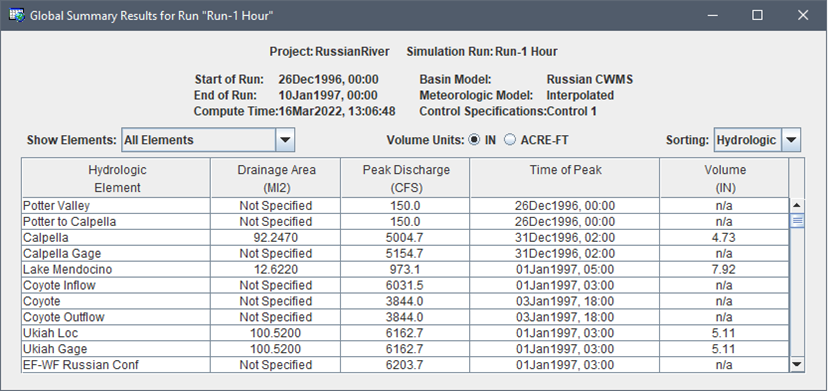
Task: Click the Volume (IN) column header
Action: pyautogui.click(x=725, y=178)
